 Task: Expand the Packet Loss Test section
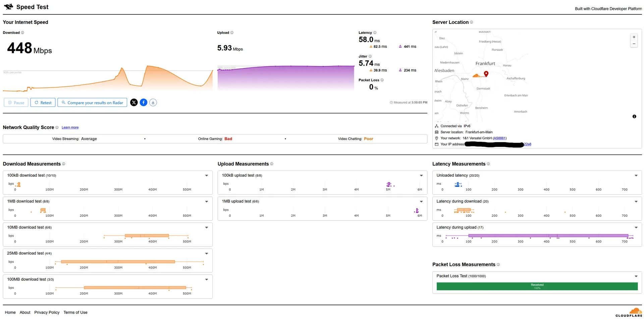pyautogui.click(x=636, y=276)
